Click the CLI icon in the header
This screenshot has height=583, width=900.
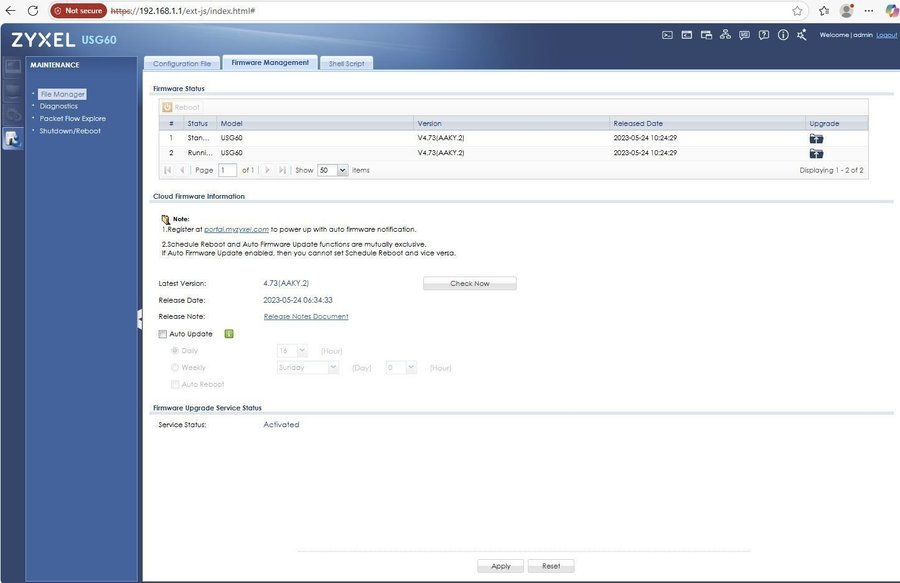(687, 35)
